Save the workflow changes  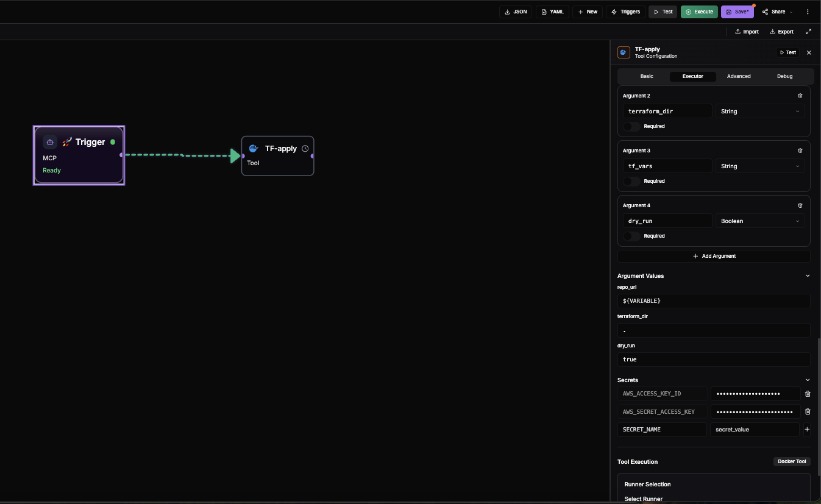737,12
